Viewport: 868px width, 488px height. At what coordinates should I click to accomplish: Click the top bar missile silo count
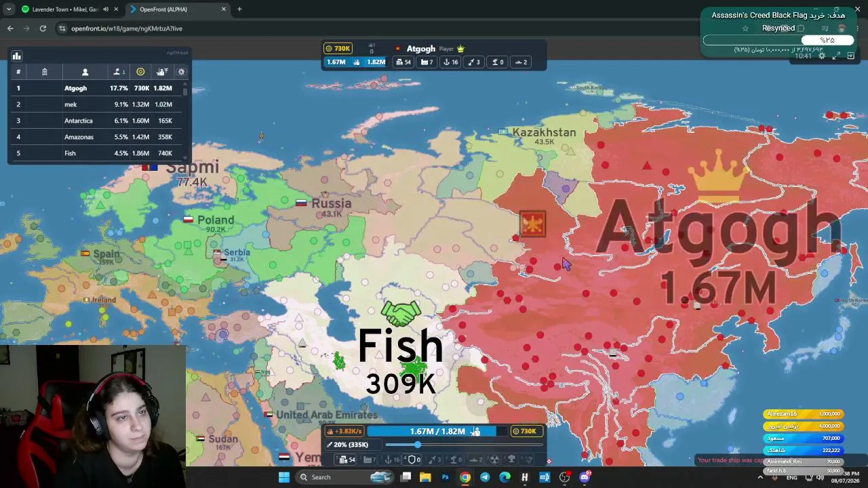coord(473,62)
